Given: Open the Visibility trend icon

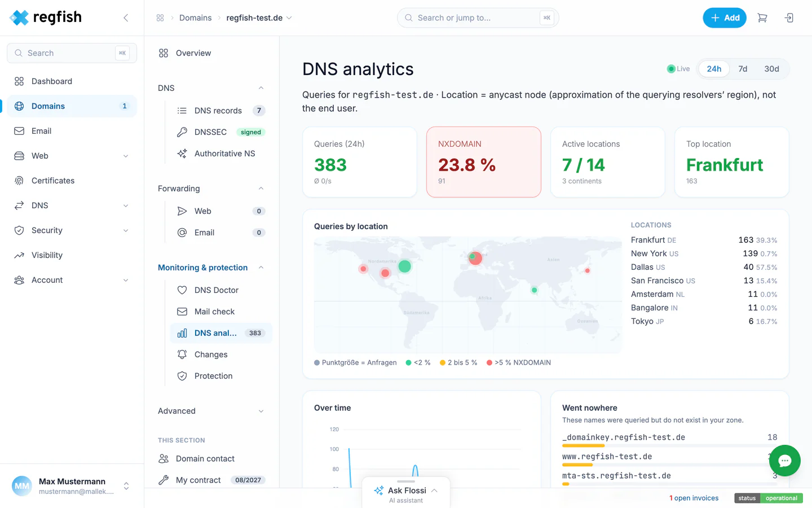Looking at the screenshot, I should click(x=19, y=255).
